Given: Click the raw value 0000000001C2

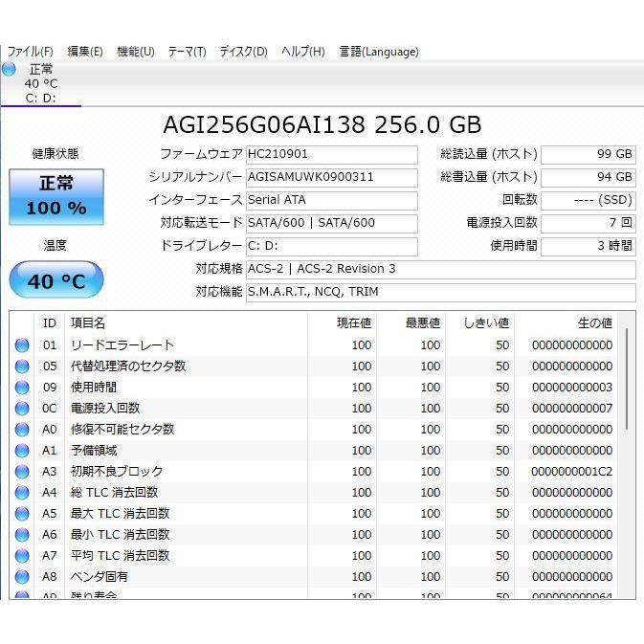Looking at the screenshot, I should [x=571, y=472].
